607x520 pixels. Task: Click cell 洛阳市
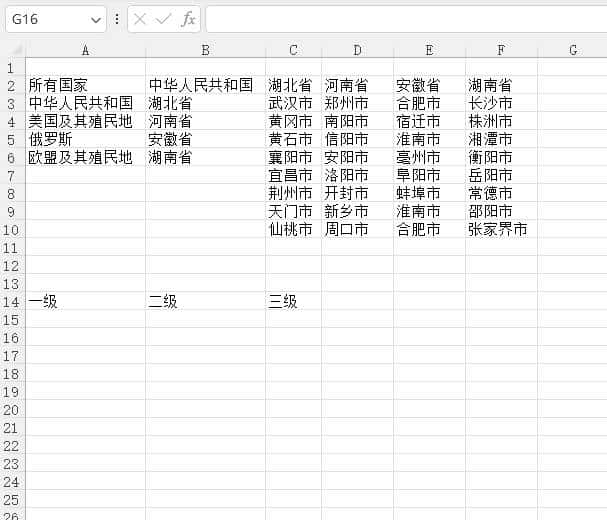(x=357, y=175)
